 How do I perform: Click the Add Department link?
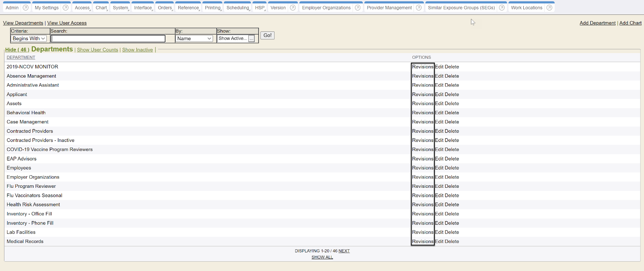(597, 23)
